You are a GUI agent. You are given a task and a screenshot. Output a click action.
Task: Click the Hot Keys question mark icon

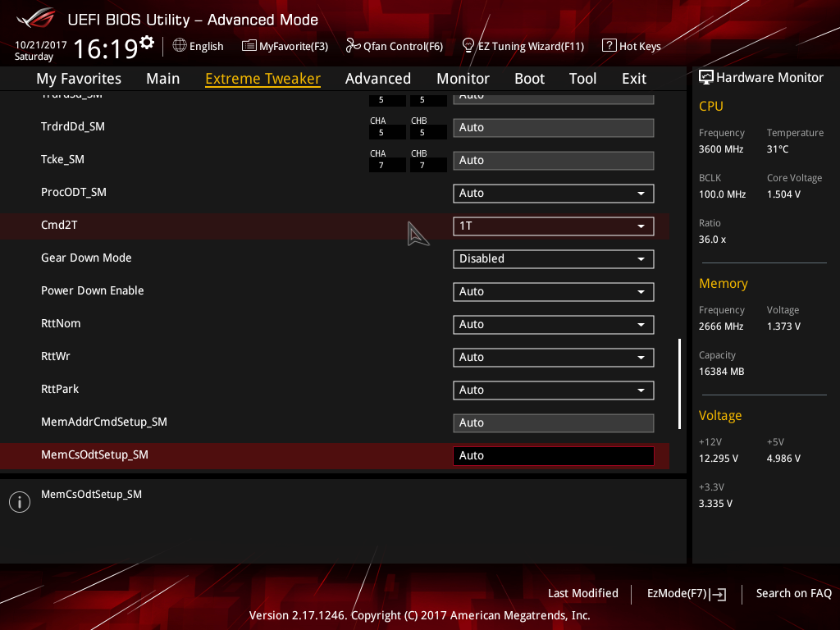click(x=609, y=46)
